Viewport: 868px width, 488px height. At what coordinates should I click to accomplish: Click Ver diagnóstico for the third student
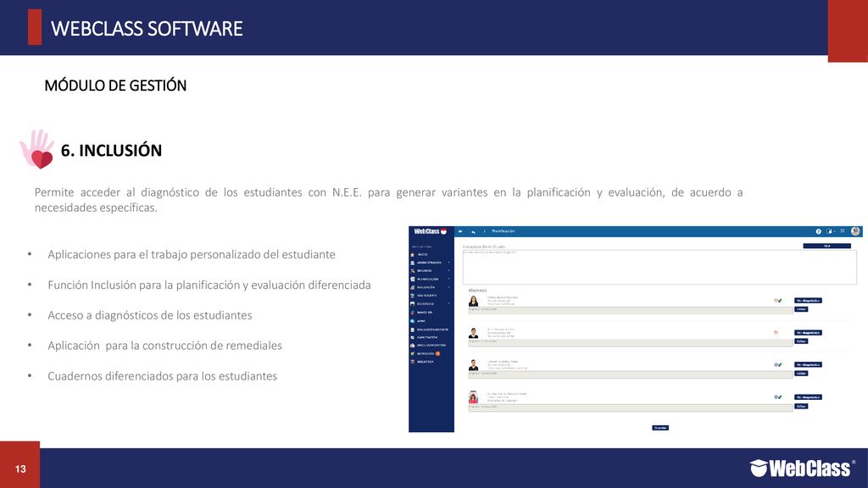pyautogui.click(x=808, y=364)
